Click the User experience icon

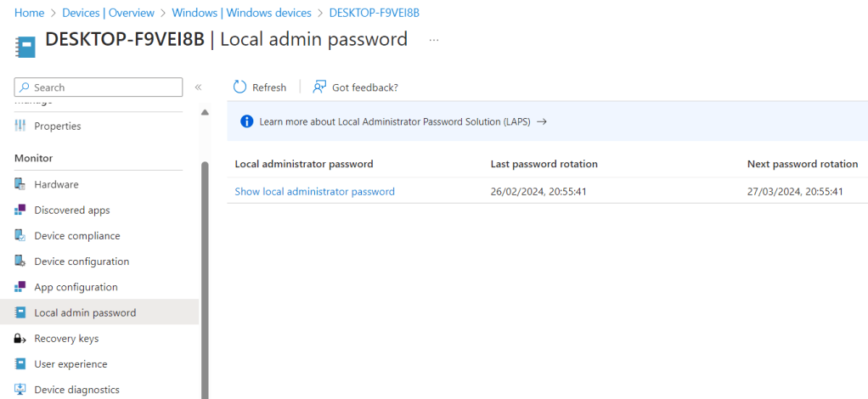click(x=20, y=364)
